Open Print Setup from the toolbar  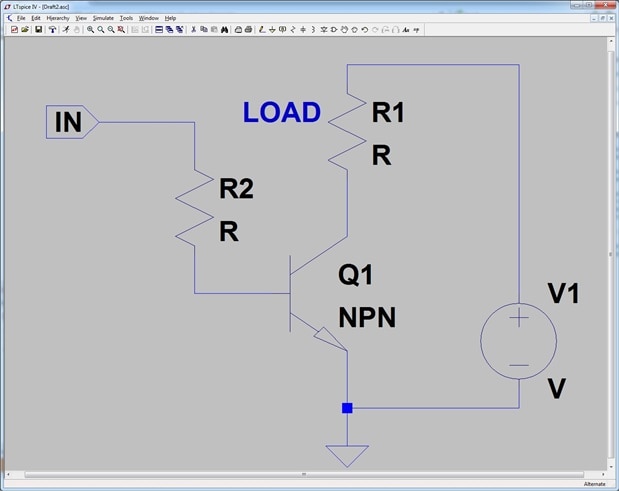pyautogui.click(x=238, y=30)
